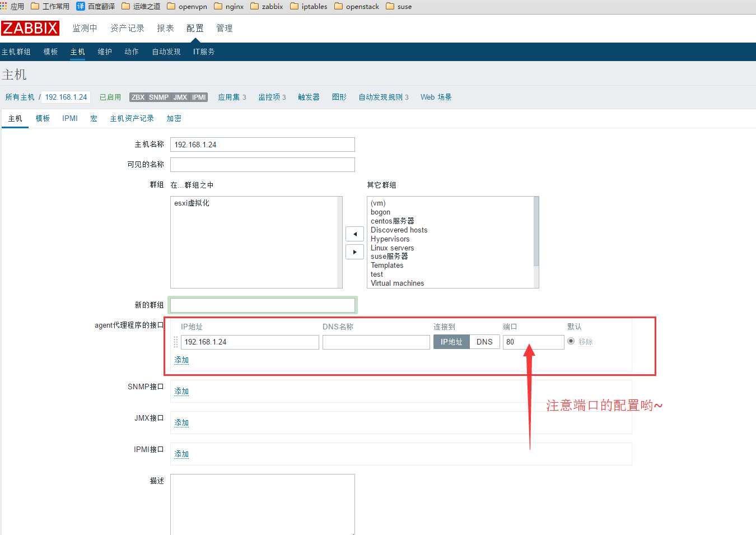
Task: Open 自动发现规则 3 link
Action: point(384,97)
